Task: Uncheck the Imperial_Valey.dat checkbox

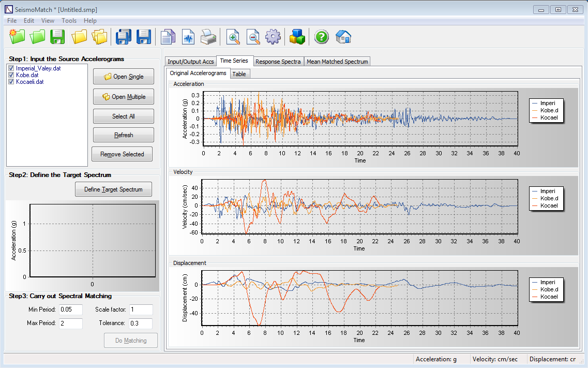Action: pyautogui.click(x=11, y=68)
